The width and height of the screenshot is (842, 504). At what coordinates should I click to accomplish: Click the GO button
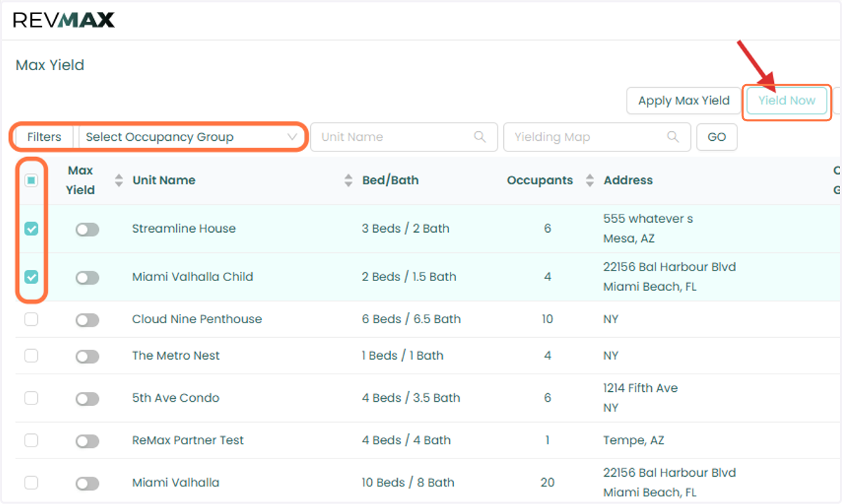pos(716,137)
